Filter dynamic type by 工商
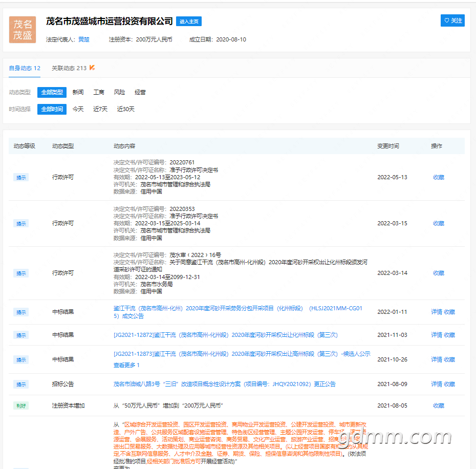476x469 pixels. click(99, 92)
